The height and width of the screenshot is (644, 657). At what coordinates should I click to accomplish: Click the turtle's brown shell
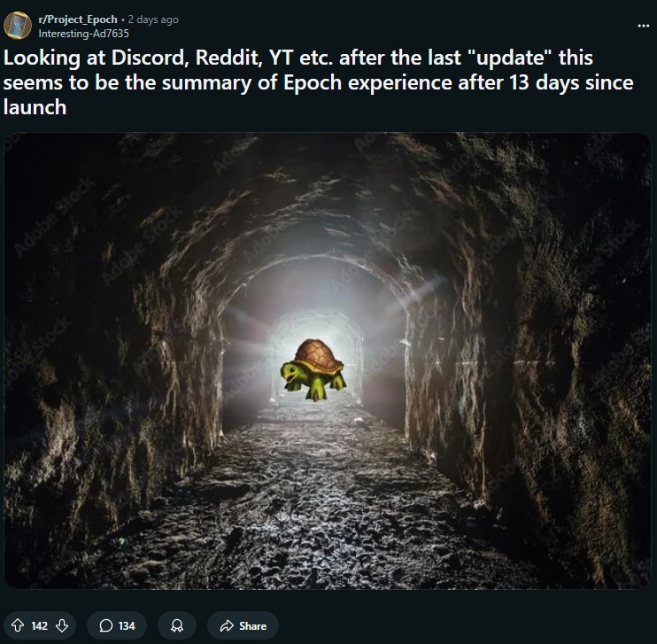point(320,356)
